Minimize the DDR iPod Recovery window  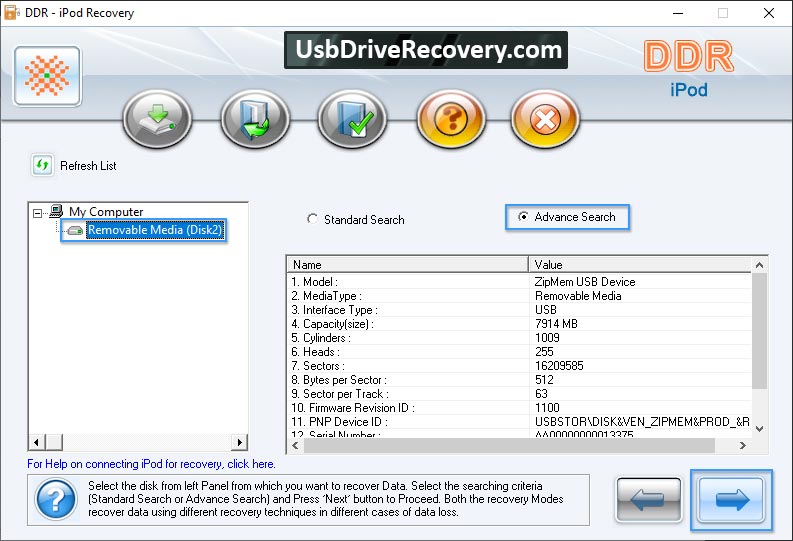678,13
